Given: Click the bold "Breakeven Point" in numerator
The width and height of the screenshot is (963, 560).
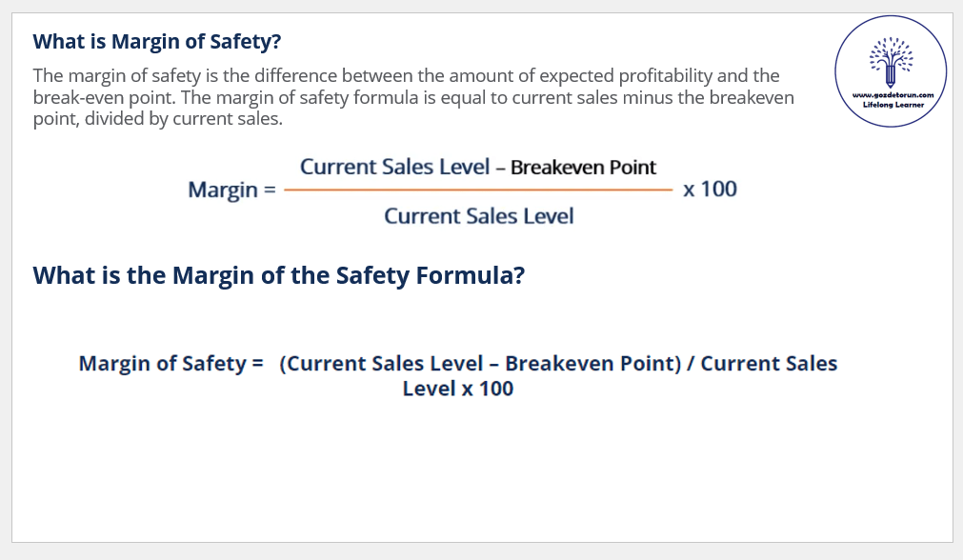Looking at the screenshot, I should [x=583, y=168].
